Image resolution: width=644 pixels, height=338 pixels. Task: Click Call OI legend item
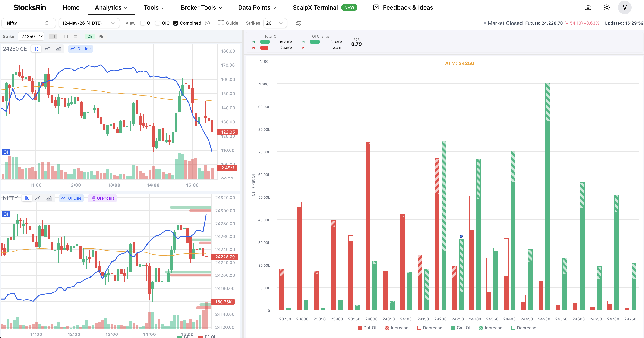click(460, 328)
